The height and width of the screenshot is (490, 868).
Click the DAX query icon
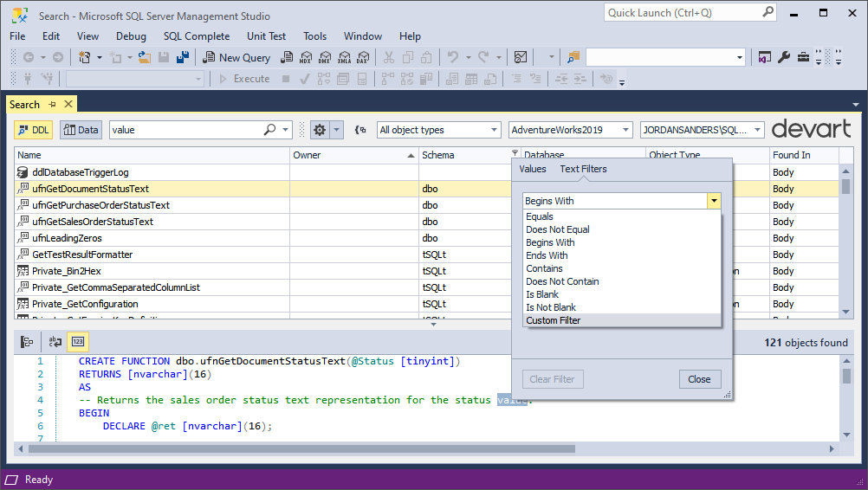coord(363,57)
